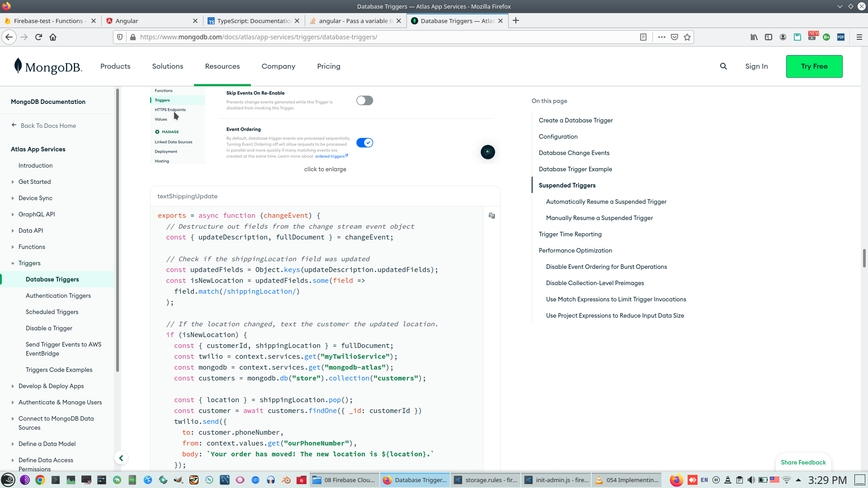The height and width of the screenshot is (488, 868).
Task: Bookmark this page with the star icon
Action: click(x=687, y=37)
